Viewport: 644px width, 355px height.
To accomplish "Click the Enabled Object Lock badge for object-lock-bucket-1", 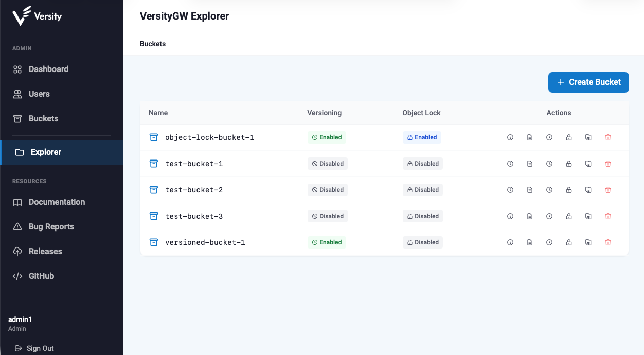I will point(422,137).
